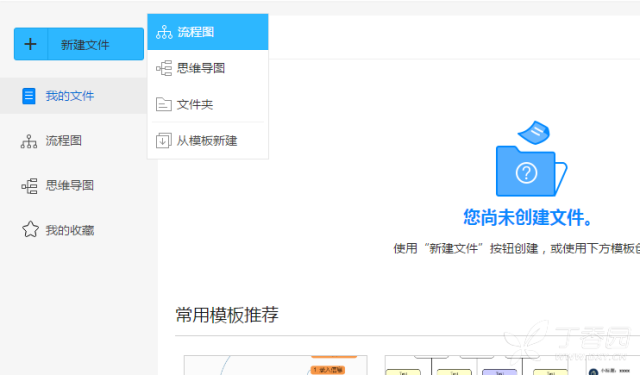Click the star icon next to 我的收藏
Viewport: 640px width, 375px height.
tap(30, 229)
